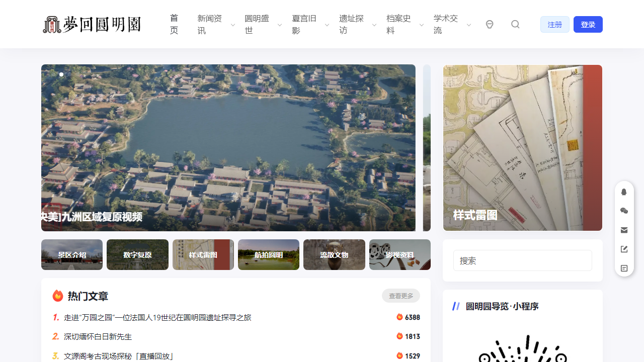644x362 pixels.
Task: Click the carousel pagination dot
Action: [61, 74]
